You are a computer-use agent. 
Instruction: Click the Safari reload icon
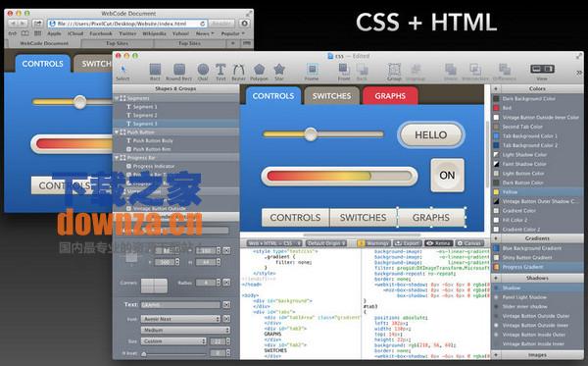(203, 24)
